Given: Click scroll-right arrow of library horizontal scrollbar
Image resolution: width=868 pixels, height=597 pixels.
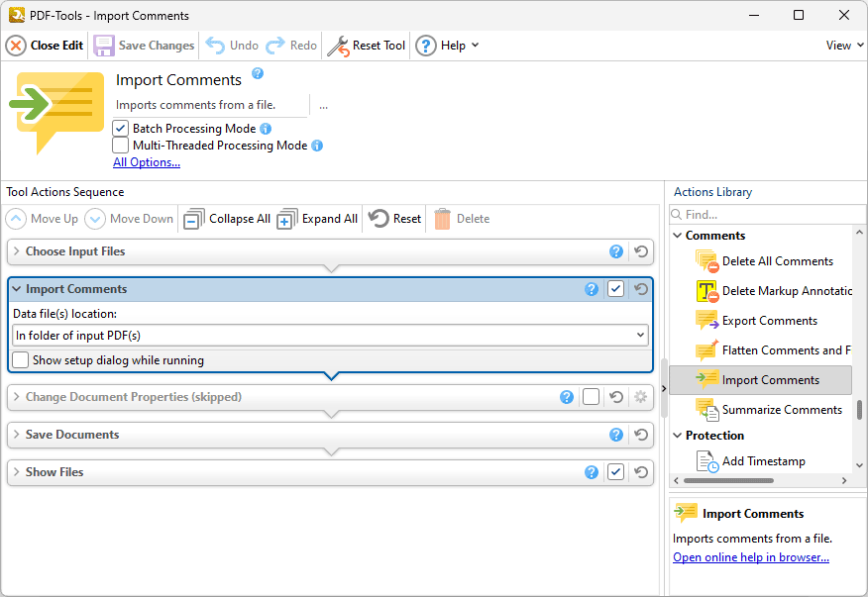Looking at the screenshot, I should coord(844,481).
